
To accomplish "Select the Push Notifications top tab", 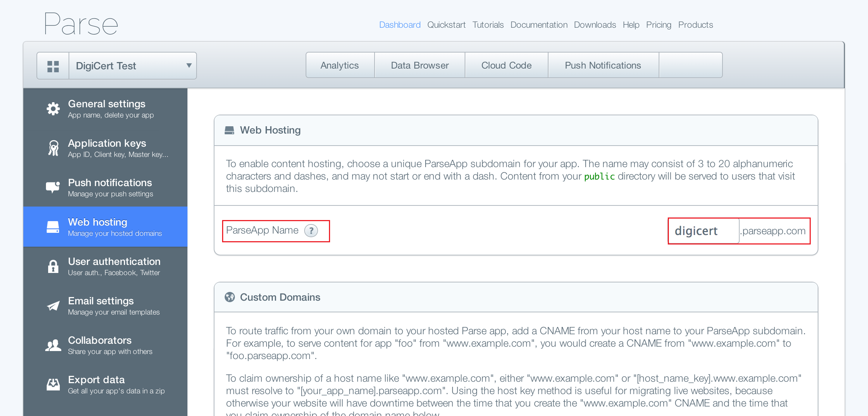I will [603, 65].
